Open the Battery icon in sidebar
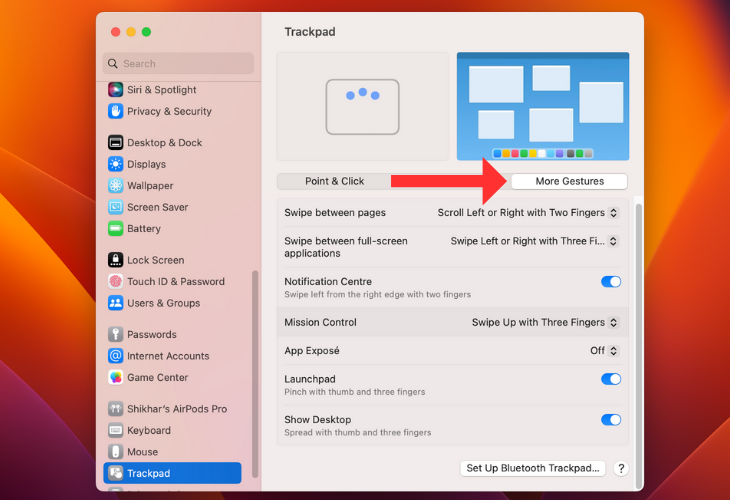Viewport: 730px width, 500px height. (116, 229)
